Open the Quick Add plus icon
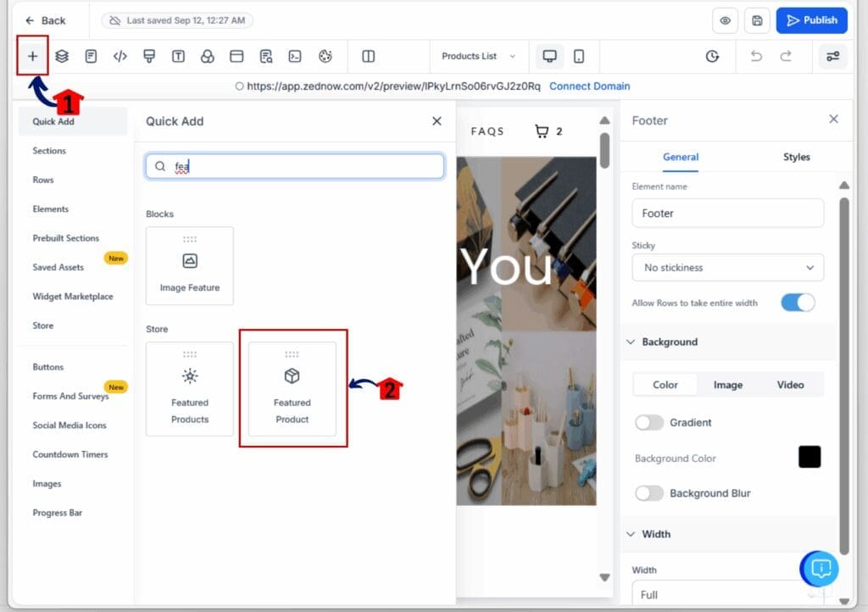Image resolution: width=868 pixels, height=612 pixels. 32,56
